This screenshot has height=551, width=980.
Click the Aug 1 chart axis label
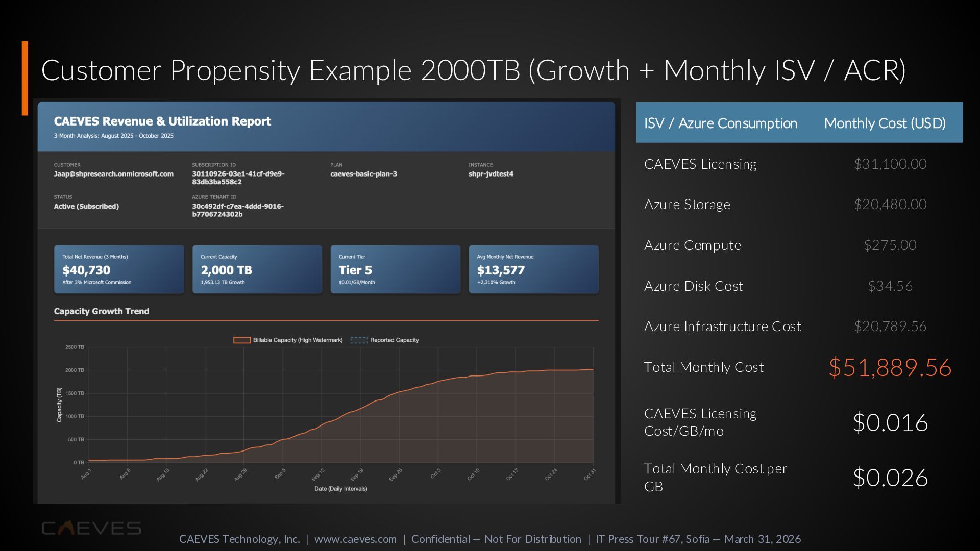point(86,474)
